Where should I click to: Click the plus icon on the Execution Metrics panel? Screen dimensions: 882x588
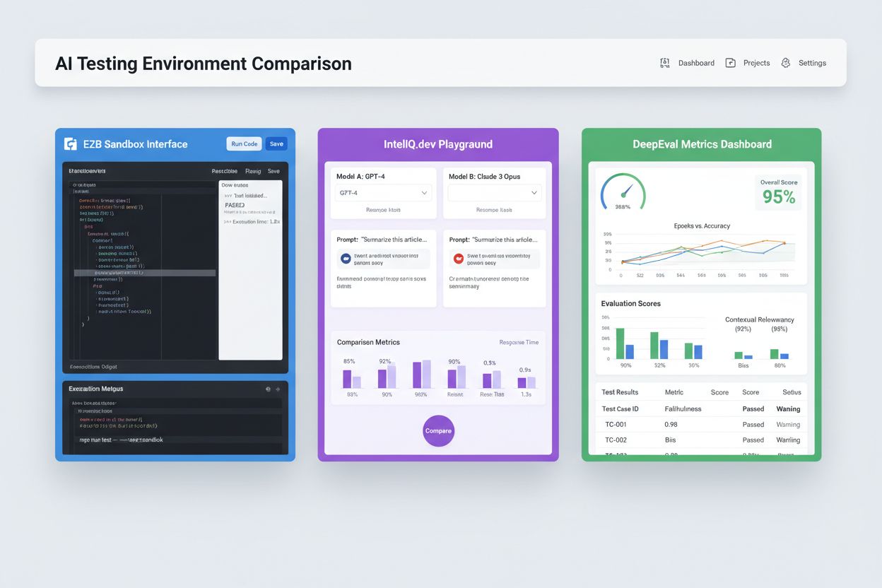click(x=278, y=389)
